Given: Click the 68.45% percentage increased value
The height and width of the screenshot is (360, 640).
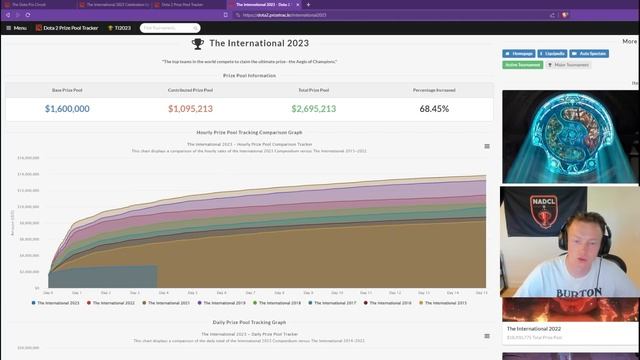Looking at the screenshot, I should [x=434, y=109].
